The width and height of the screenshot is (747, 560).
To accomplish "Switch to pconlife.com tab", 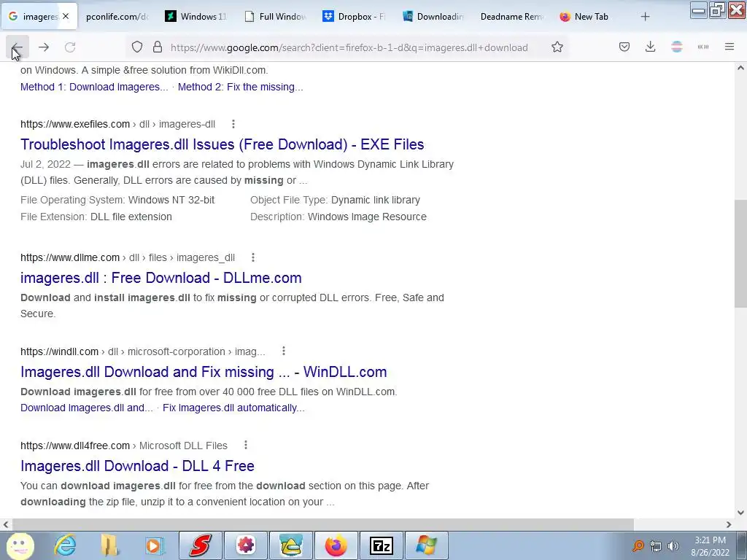I will 117,17.
